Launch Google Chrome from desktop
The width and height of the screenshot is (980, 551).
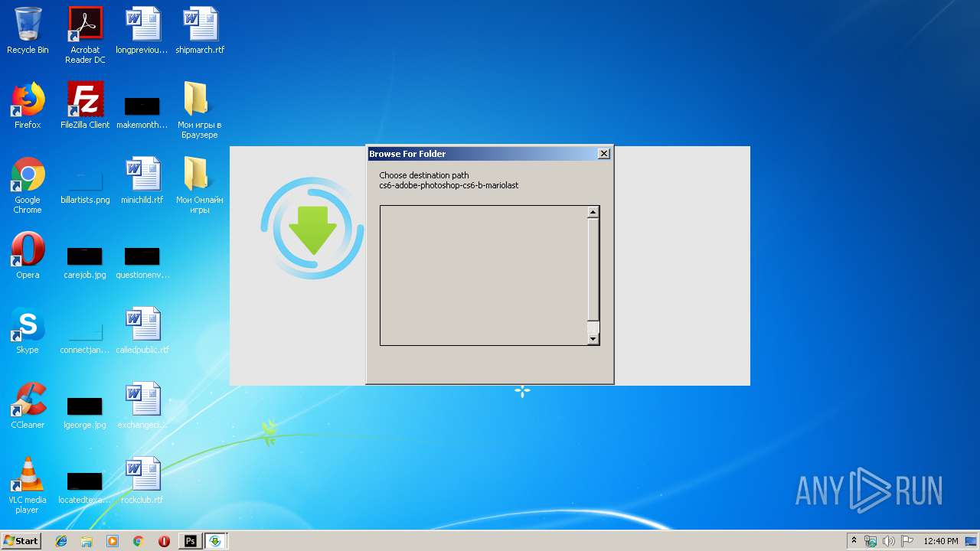click(28, 185)
